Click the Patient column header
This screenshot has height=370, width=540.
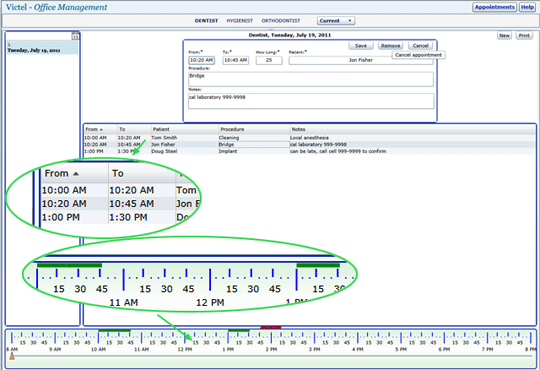click(185, 129)
